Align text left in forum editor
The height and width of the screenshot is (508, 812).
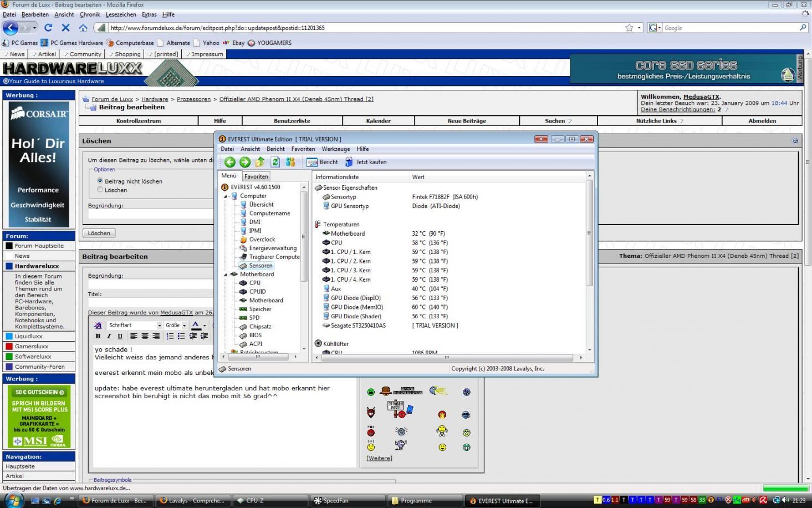pyautogui.click(x=134, y=336)
